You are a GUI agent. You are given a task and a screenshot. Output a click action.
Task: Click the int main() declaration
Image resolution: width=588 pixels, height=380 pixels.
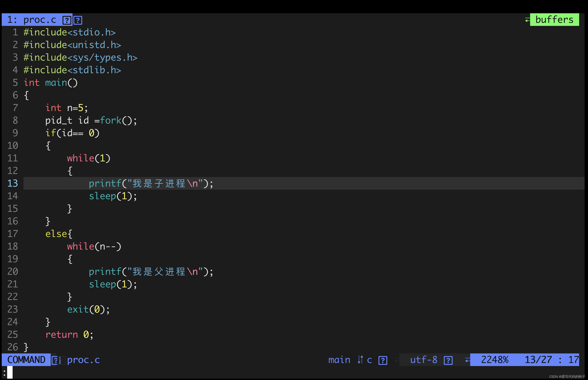51,83
